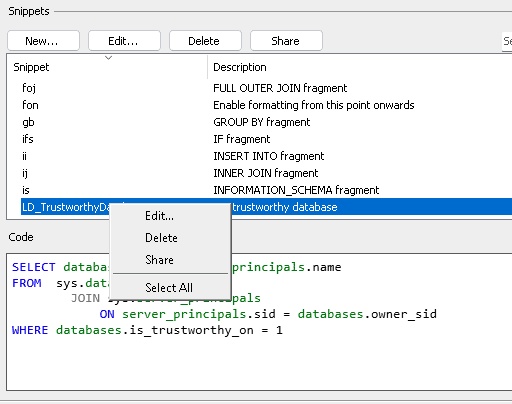This screenshot has width=512, height=404.
Task: Select the foj snippet row
Action: click(259, 88)
